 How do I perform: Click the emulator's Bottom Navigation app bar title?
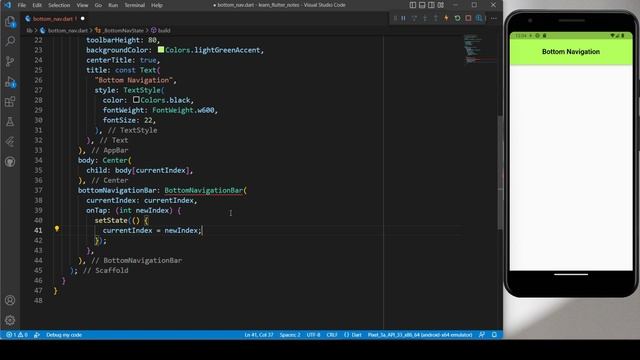coord(571,51)
